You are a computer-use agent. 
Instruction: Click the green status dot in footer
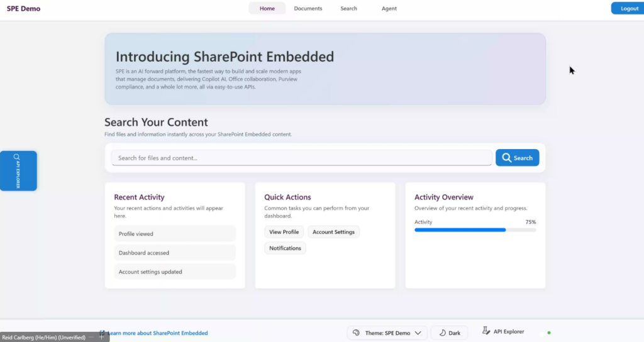(549, 333)
